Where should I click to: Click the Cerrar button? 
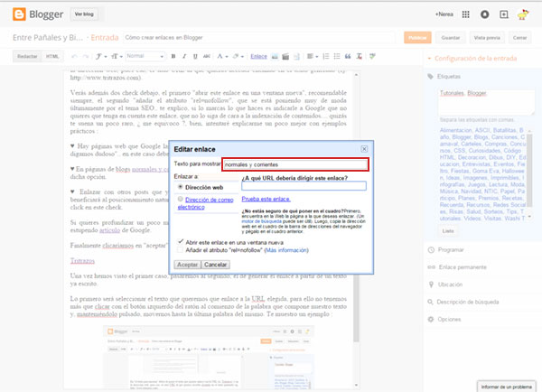click(519, 38)
